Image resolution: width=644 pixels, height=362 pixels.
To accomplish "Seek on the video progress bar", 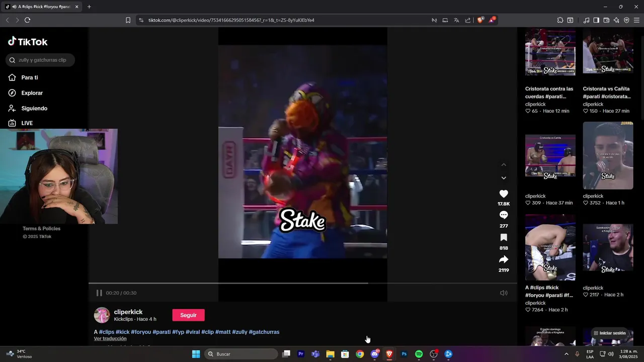I will [303, 283].
